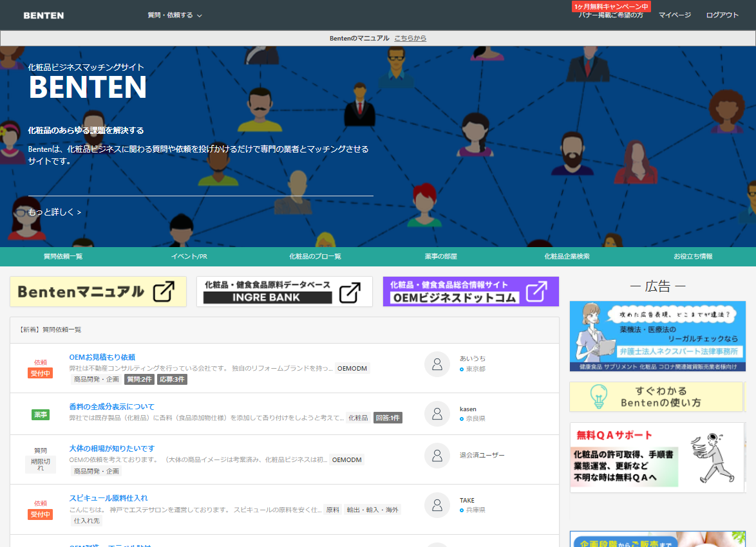Click the OEMビジネスドットコム external link icon
Viewport: 756px width, 547px height.
coord(536,291)
